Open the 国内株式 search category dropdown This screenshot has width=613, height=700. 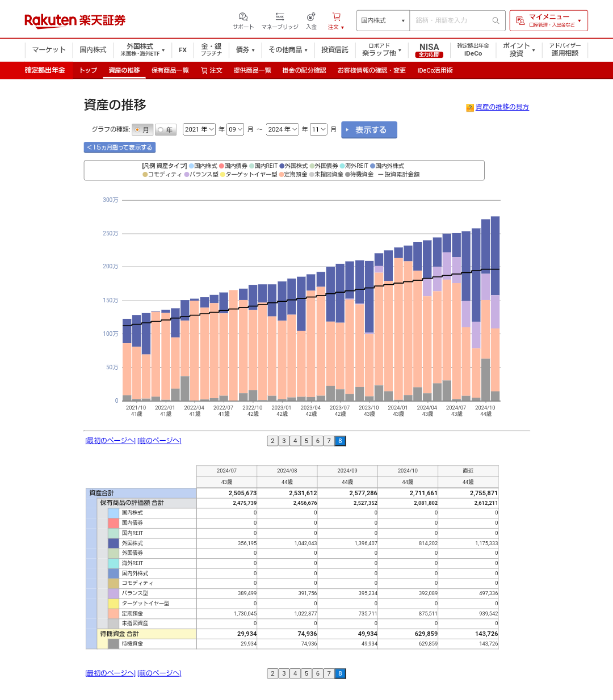383,20
